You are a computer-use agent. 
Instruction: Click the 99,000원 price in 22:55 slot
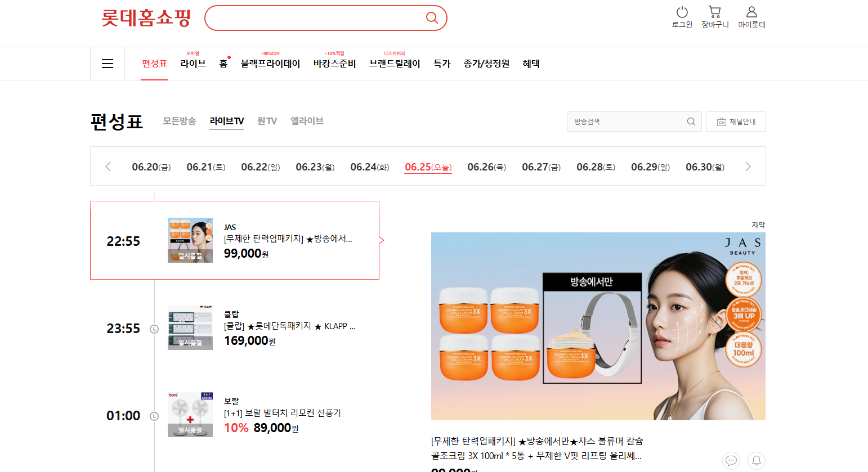[x=246, y=254]
